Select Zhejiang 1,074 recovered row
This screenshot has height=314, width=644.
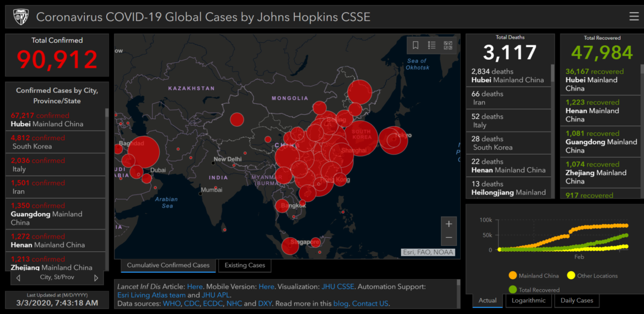[x=600, y=173]
